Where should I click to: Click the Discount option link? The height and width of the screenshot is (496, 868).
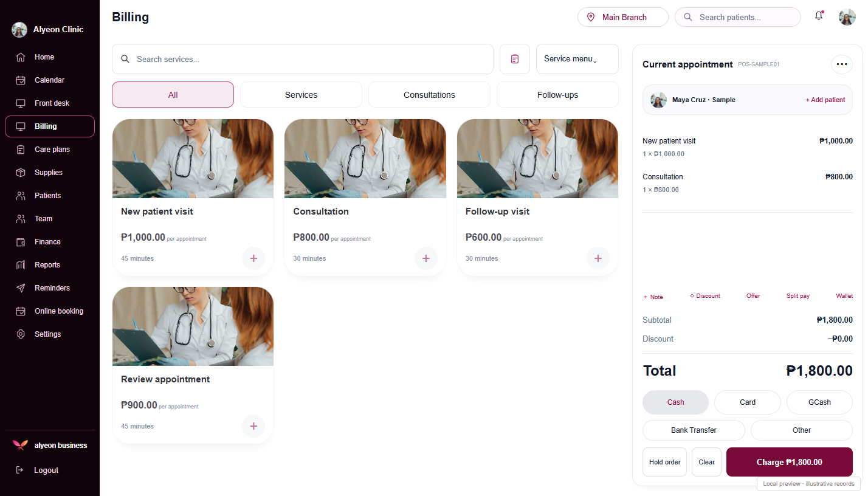pyautogui.click(x=705, y=296)
